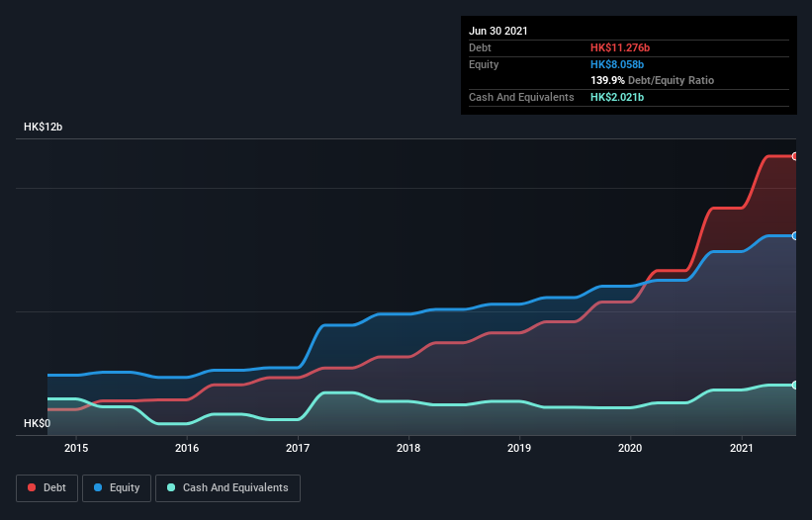Screen dimensions: 812x520
Task: Click the Jun 30 2021 tooltip date
Action: [498, 31]
